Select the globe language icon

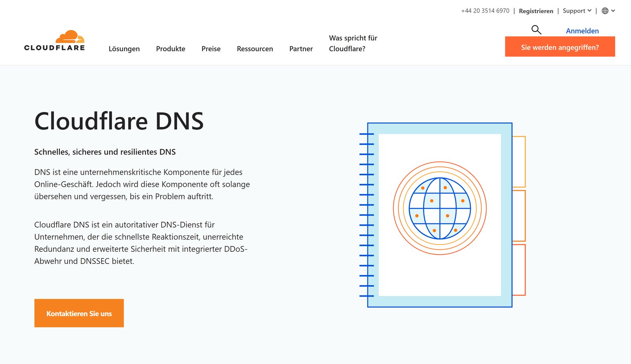click(605, 11)
